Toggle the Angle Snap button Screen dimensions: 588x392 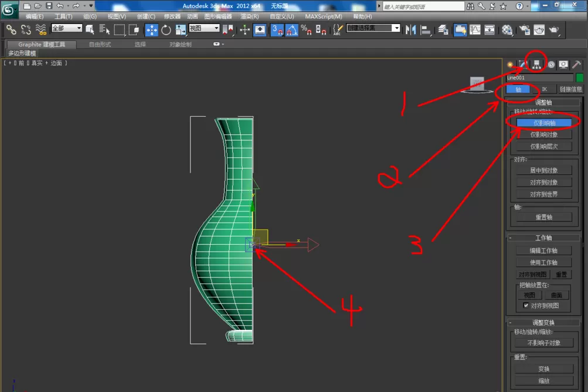tap(292, 30)
